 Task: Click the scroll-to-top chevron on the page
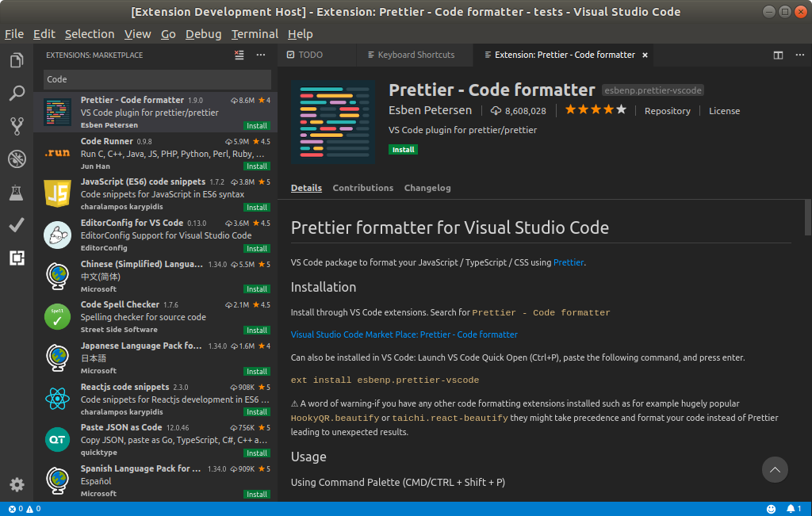(775, 469)
